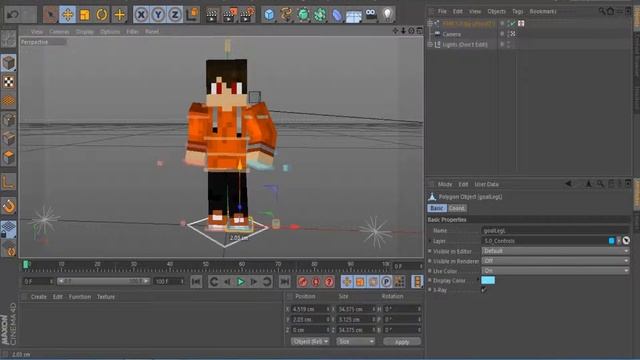640x360 pixels.
Task: Click the Apply button
Action: point(402,342)
